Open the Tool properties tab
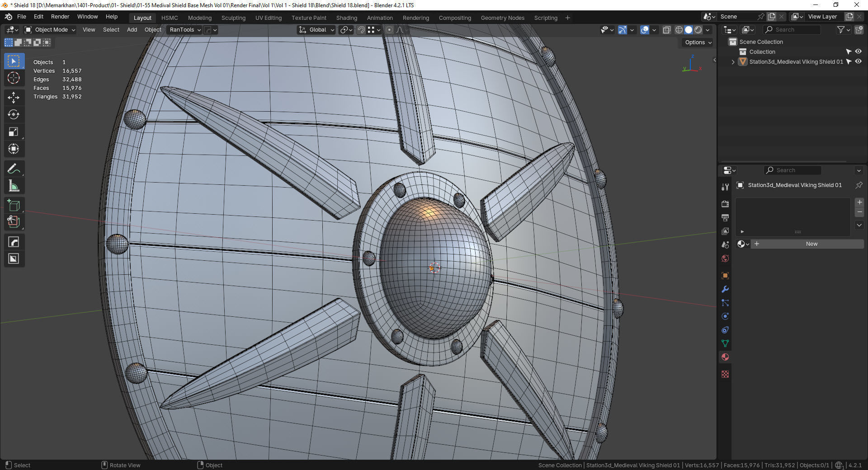This screenshot has width=868, height=470. [725, 187]
